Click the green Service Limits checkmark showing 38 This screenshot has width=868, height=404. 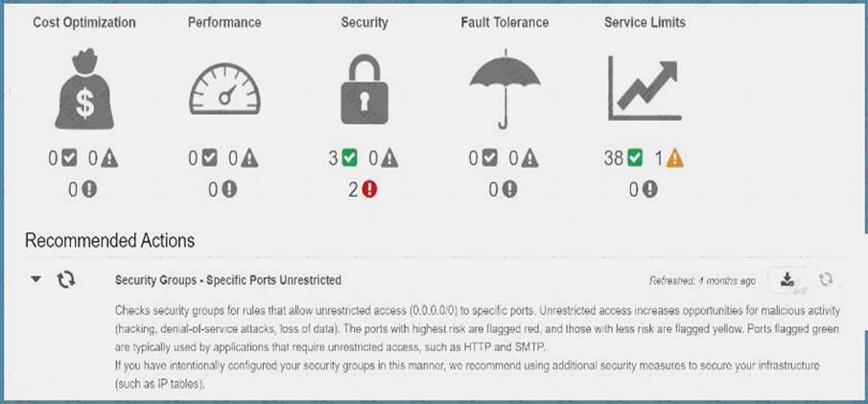[x=635, y=158]
